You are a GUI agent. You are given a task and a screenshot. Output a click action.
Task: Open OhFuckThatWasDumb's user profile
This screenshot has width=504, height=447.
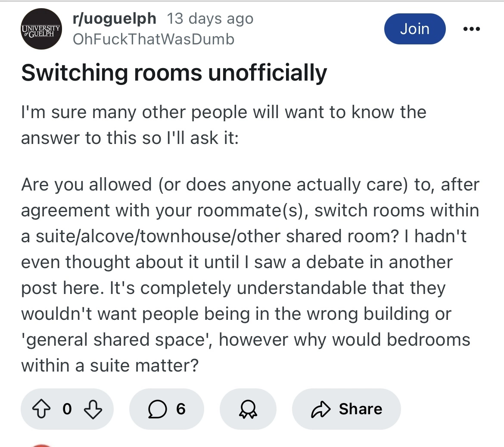pyautogui.click(x=154, y=39)
